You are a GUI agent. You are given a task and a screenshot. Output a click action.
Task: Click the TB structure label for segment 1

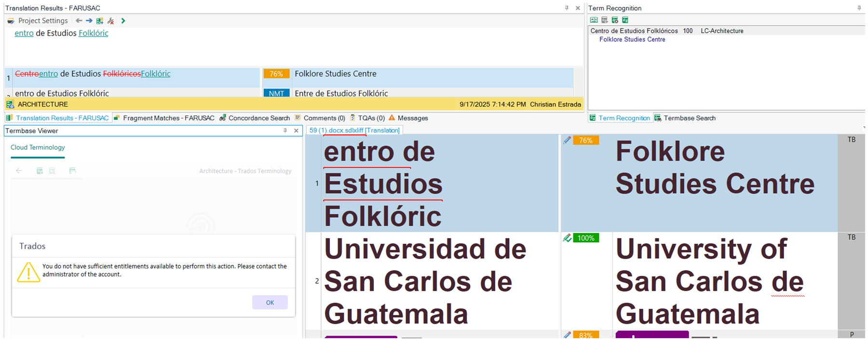852,140
